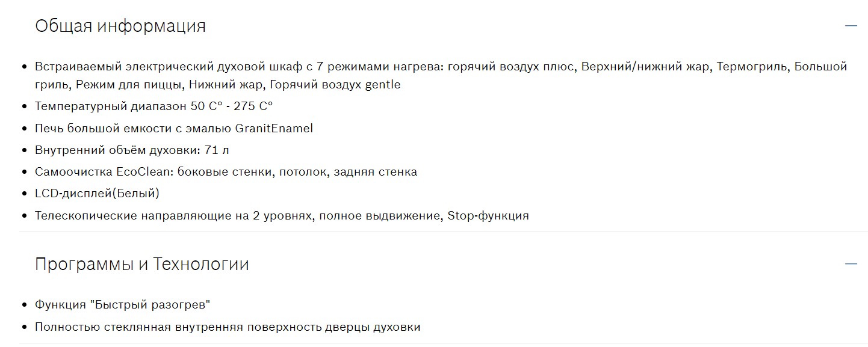Click the Верхний/нижний жар text
The width and height of the screenshot is (868, 347).
coord(645,67)
